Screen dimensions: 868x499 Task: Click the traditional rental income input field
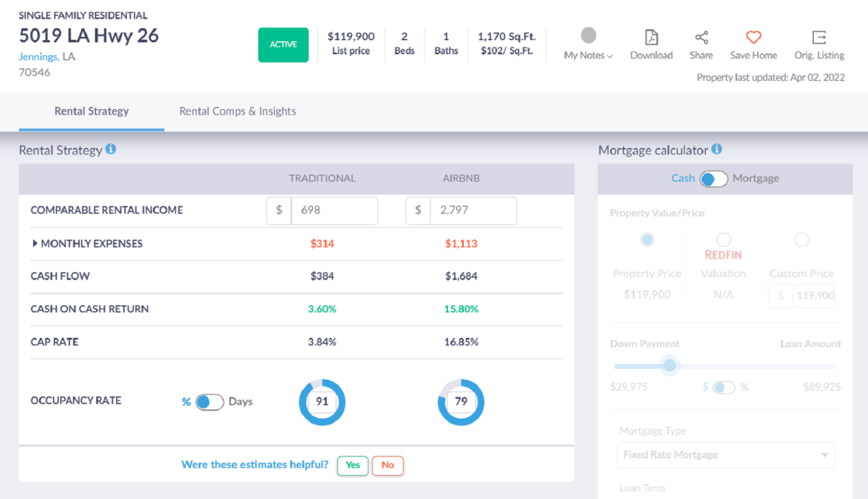pos(335,211)
